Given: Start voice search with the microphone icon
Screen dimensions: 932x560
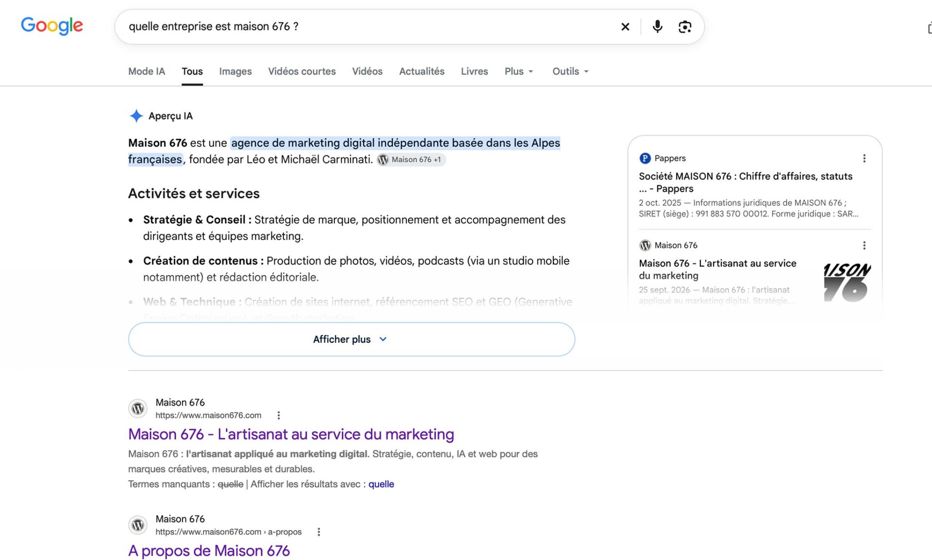Looking at the screenshot, I should [x=657, y=26].
